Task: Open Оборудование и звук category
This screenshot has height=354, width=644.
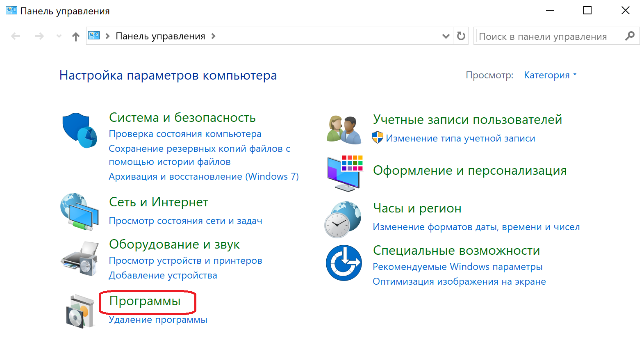Action: coord(174,244)
